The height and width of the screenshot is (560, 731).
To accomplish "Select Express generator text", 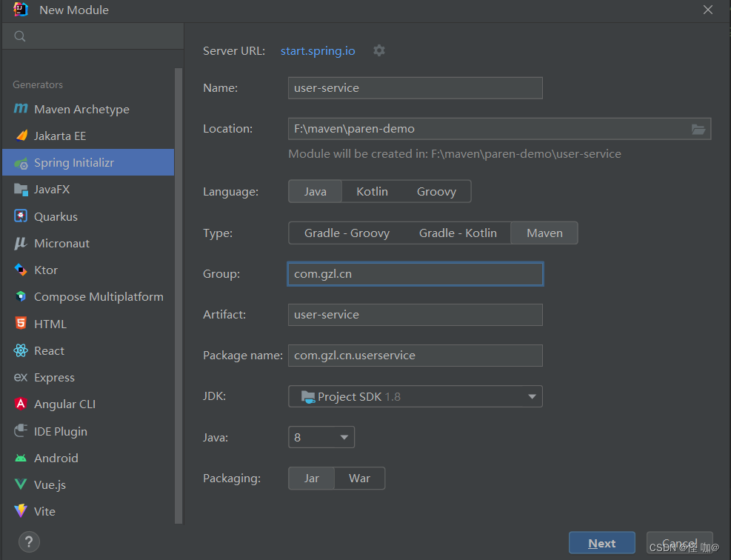I will [x=54, y=377].
